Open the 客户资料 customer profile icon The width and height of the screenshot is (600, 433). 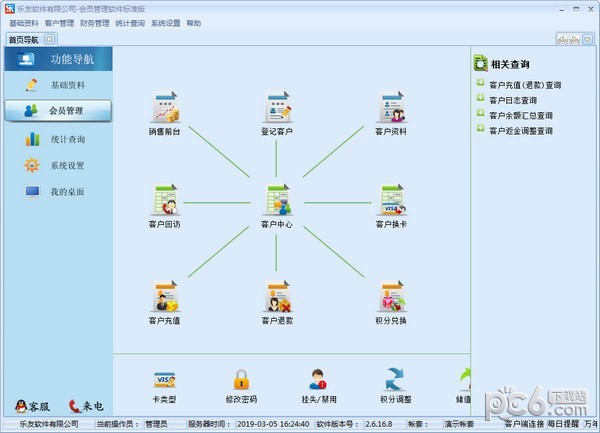coord(391,108)
